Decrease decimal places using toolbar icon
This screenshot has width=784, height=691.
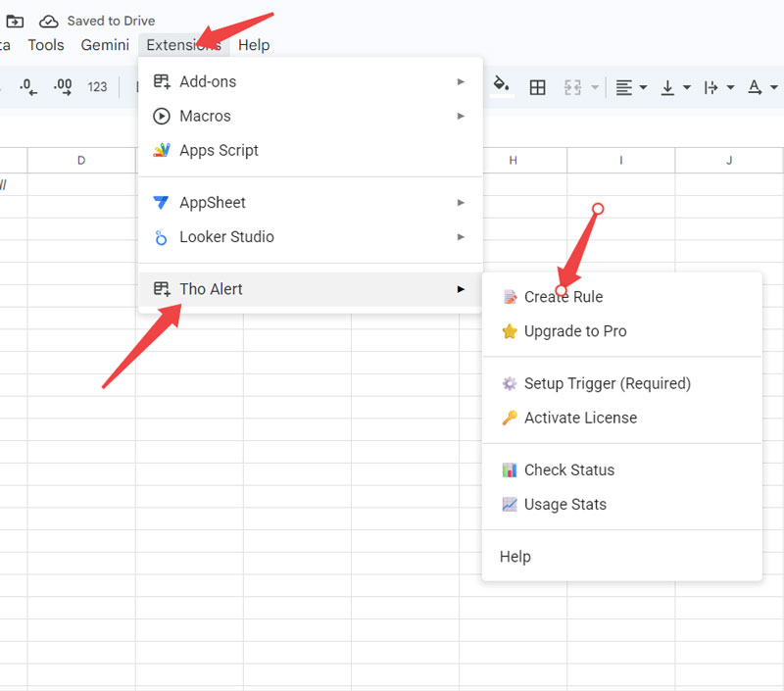click(x=26, y=86)
